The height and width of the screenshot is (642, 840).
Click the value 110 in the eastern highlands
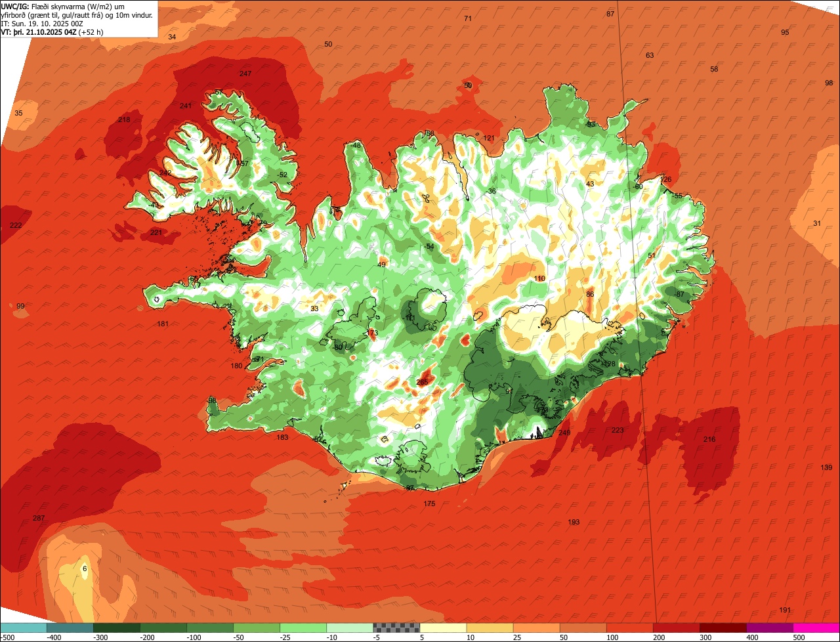click(539, 278)
